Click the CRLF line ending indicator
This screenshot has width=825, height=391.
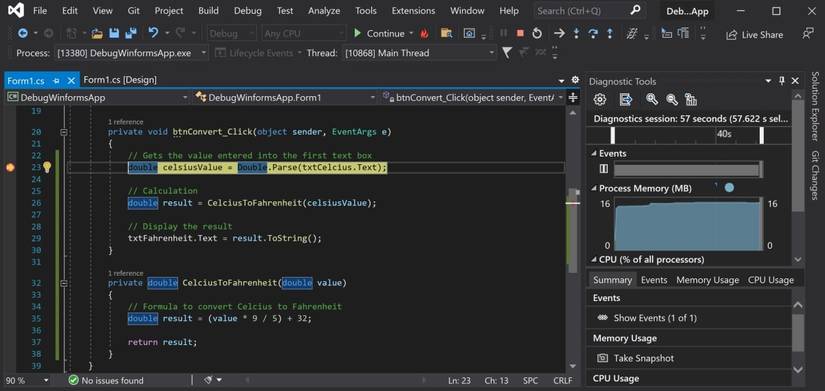[x=563, y=380]
